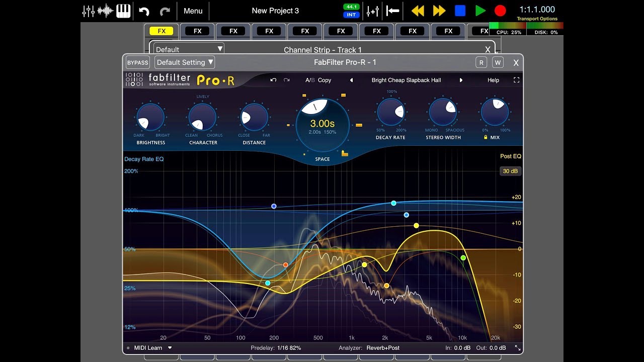Viewport: 644px width, 362px height.
Task: Click the INT sync indicator
Action: point(351,15)
